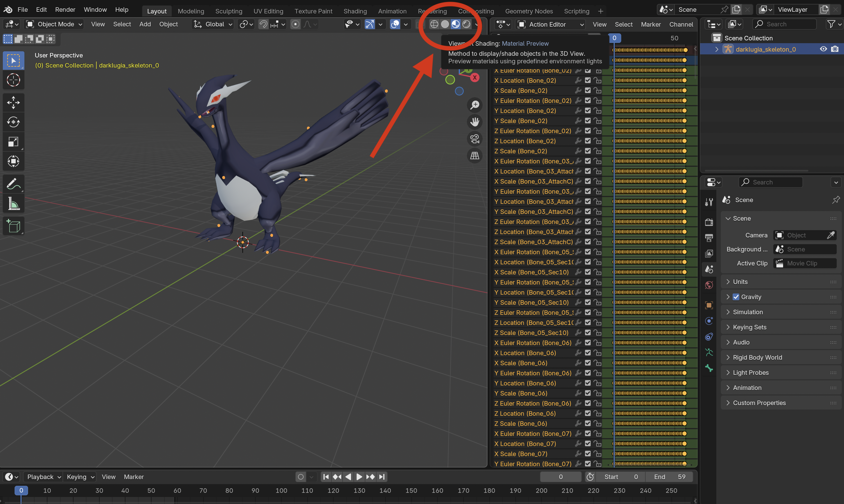
Task: Click the current frame number field
Action: click(x=561, y=477)
